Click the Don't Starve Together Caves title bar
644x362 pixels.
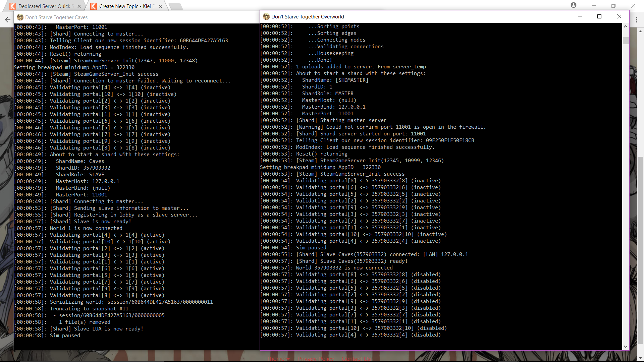point(134,17)
